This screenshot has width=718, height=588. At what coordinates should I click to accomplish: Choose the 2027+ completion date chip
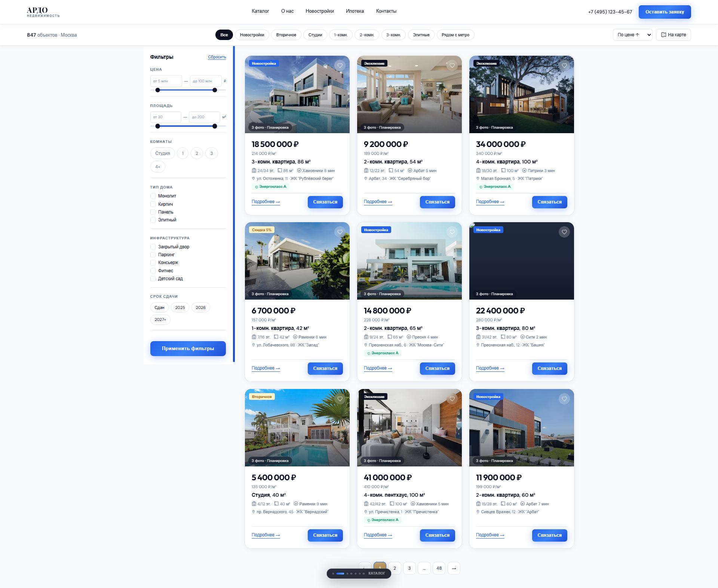coord(160,319)
